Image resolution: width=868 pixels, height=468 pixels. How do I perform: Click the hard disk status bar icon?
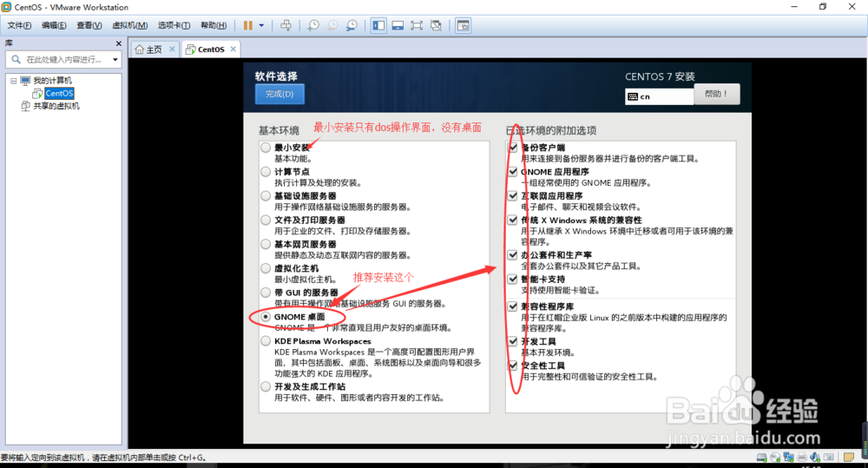(x=762, y=458)
